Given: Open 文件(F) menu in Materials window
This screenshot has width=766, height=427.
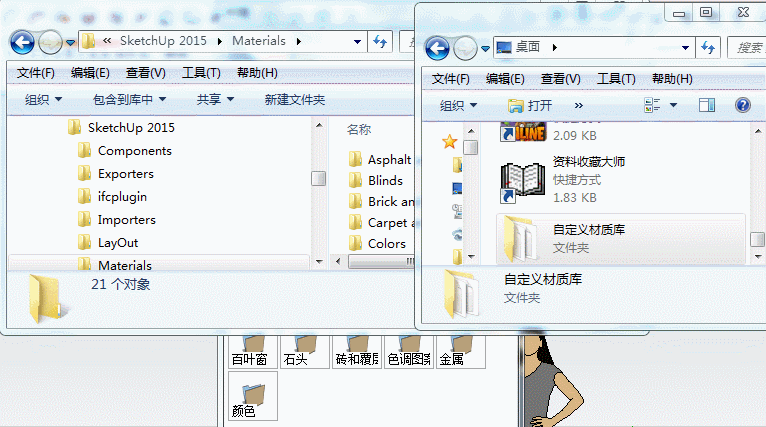Looking at the screenshot, I should pos(36,73).
